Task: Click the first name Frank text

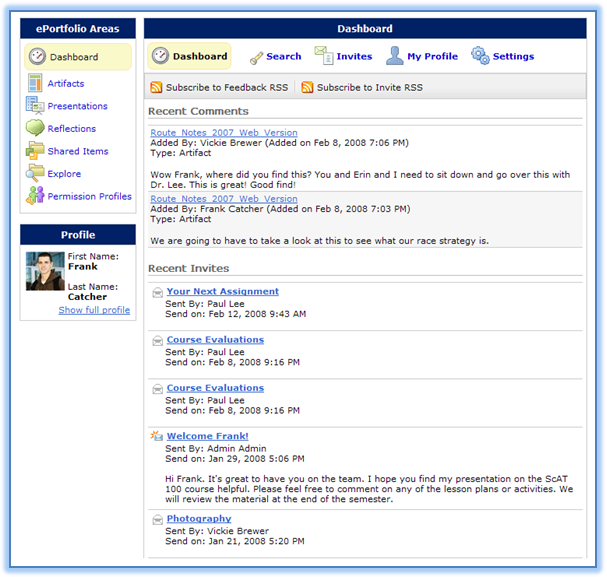Action: pos(82,267)
